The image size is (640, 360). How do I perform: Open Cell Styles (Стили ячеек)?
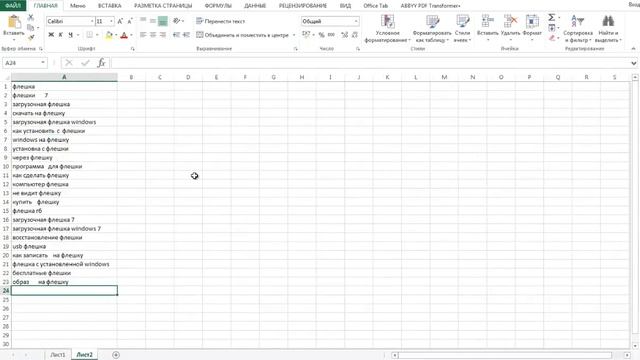462,29
